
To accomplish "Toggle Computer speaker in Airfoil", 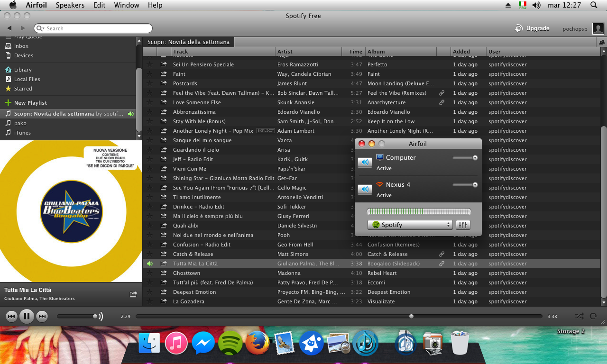I will click(365, 163).
